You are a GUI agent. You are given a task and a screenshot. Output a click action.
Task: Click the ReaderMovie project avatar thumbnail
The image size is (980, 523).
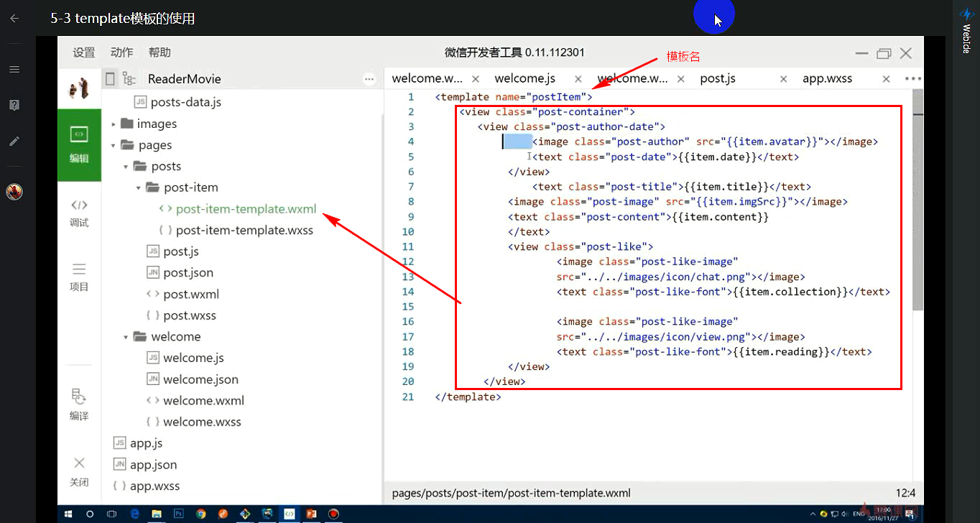coord(79,89)
